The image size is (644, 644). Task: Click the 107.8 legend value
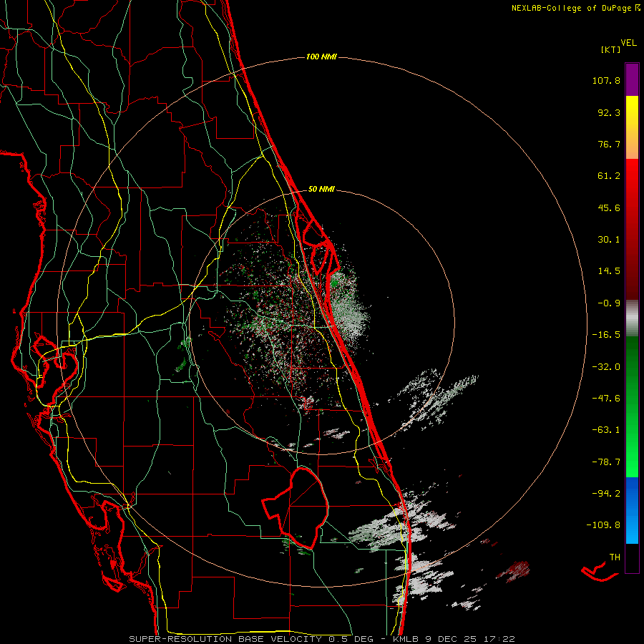coord(606,80)
